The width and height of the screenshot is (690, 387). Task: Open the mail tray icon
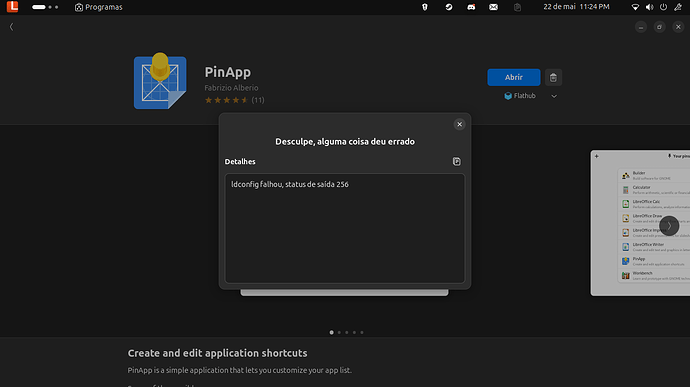point(493,7)
